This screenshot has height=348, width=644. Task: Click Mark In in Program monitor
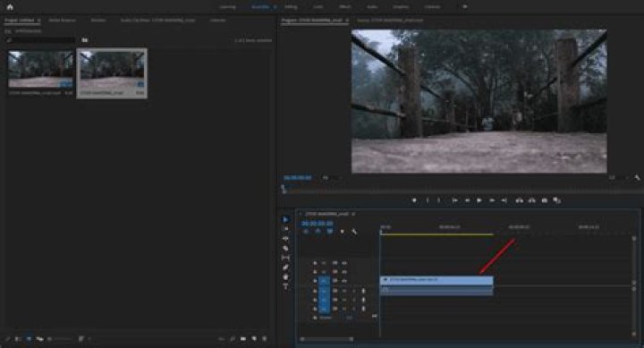tap(428, 200)
